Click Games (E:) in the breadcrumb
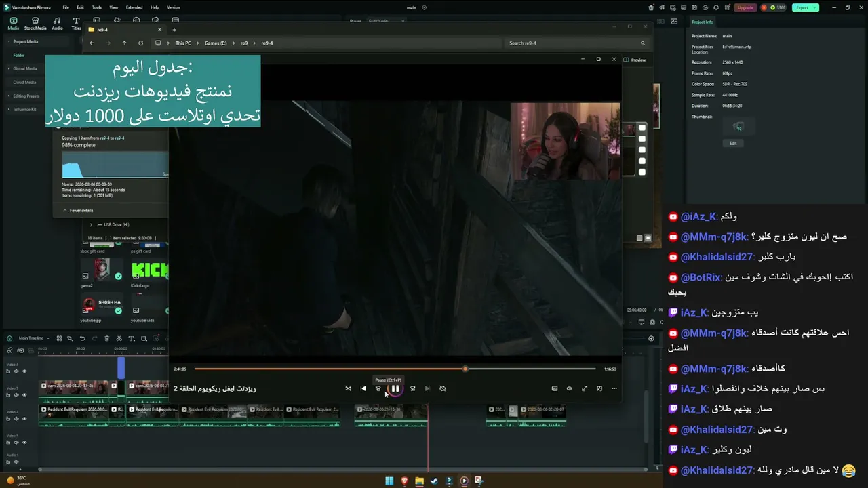 pyautogui.click(x=216, y=43)
